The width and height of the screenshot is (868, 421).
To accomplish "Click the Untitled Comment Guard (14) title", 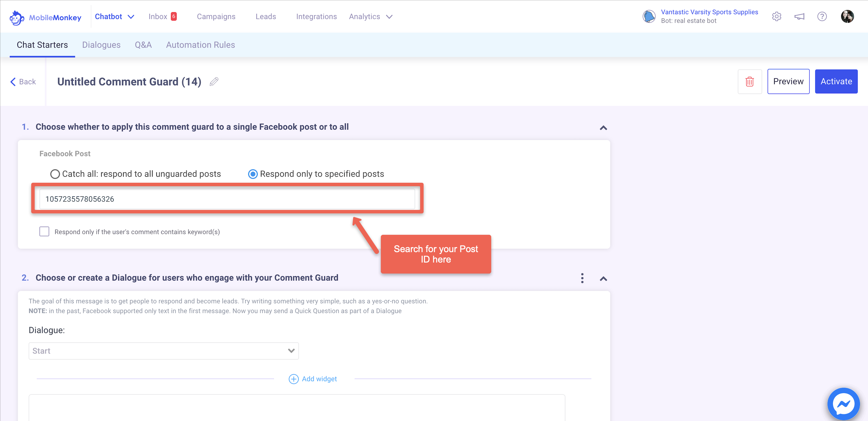I will (x=129, y=82).
